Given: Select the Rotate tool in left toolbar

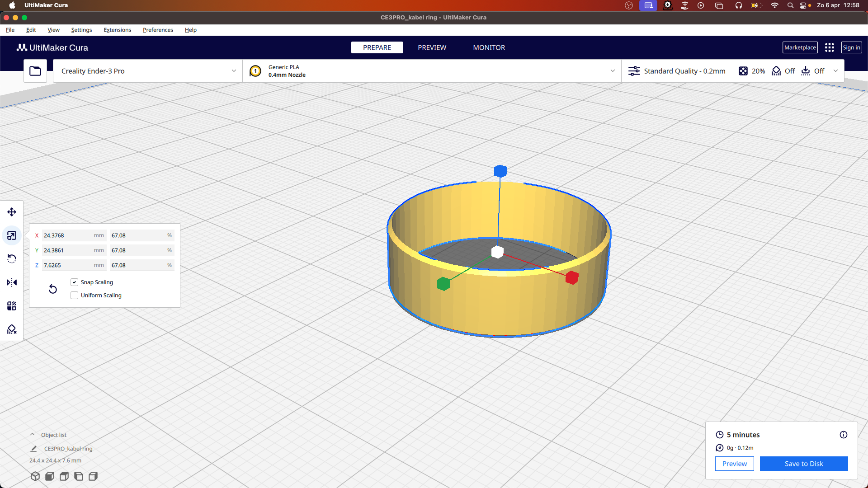Looking at the screenshot, I should 12,259.
